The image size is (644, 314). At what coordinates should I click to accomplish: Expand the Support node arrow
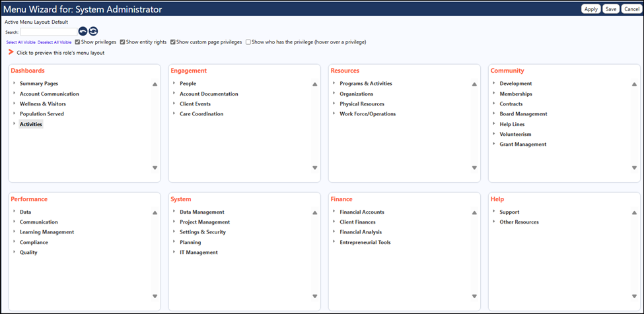494,212
